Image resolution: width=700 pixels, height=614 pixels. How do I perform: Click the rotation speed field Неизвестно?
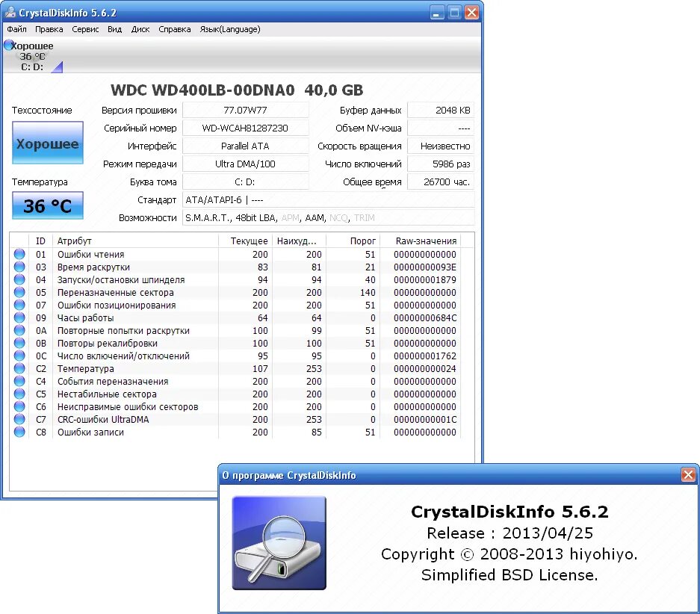(441, 146)
